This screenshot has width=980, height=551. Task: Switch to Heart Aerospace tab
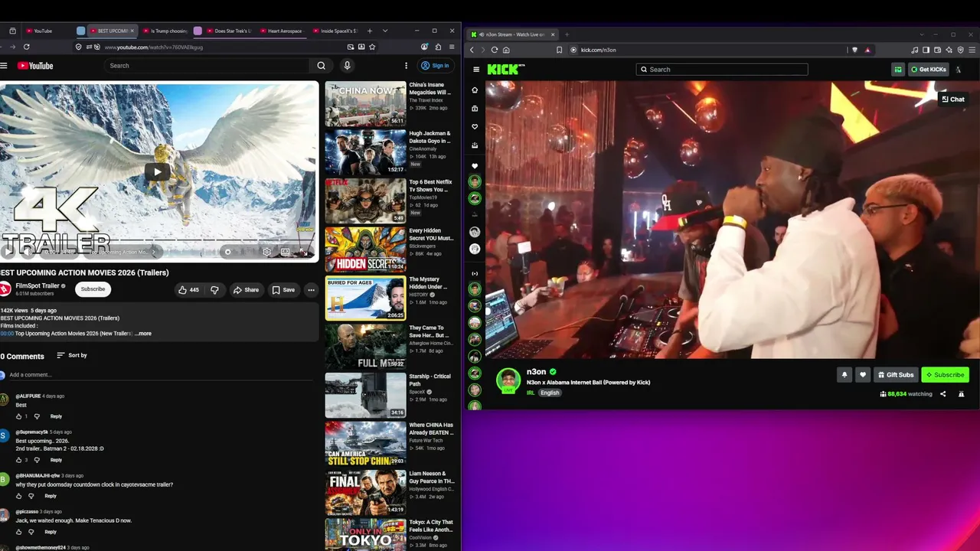tap(280, 31)
